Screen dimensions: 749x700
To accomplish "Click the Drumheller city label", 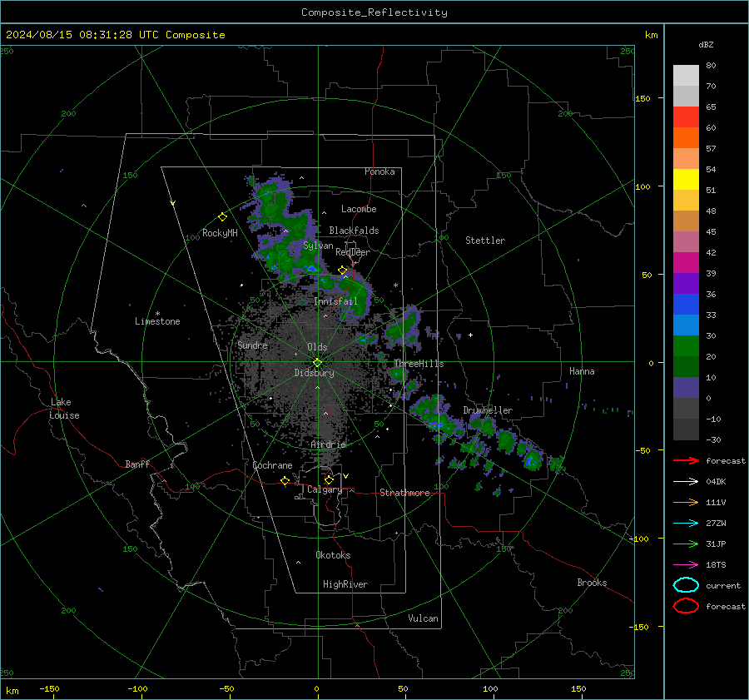I will tap(488, 410).
